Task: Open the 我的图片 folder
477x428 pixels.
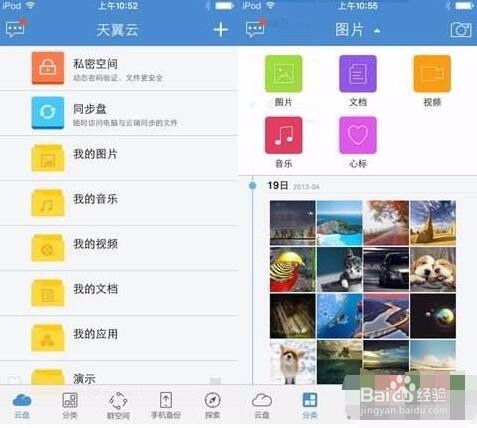Action: point(119,158)
